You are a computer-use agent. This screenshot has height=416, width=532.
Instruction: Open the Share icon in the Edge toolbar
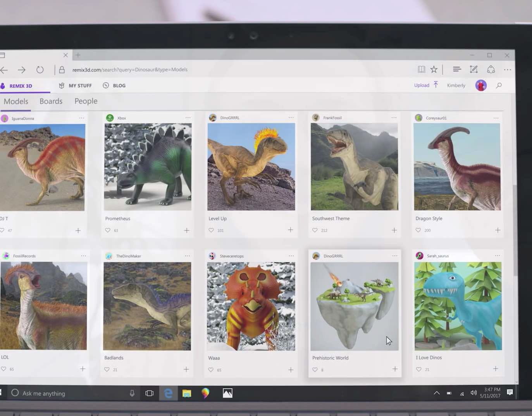(491, 69)
